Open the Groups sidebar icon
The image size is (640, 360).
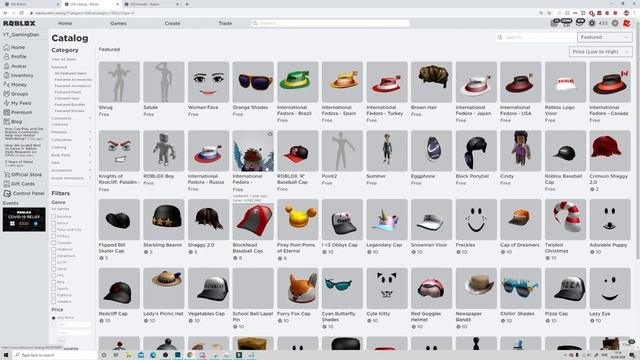coord(7,93)
